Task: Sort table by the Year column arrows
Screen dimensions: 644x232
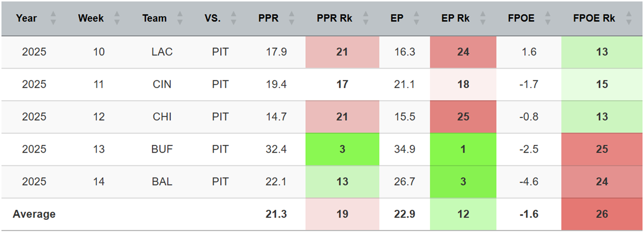Action: tap(53, 19)
